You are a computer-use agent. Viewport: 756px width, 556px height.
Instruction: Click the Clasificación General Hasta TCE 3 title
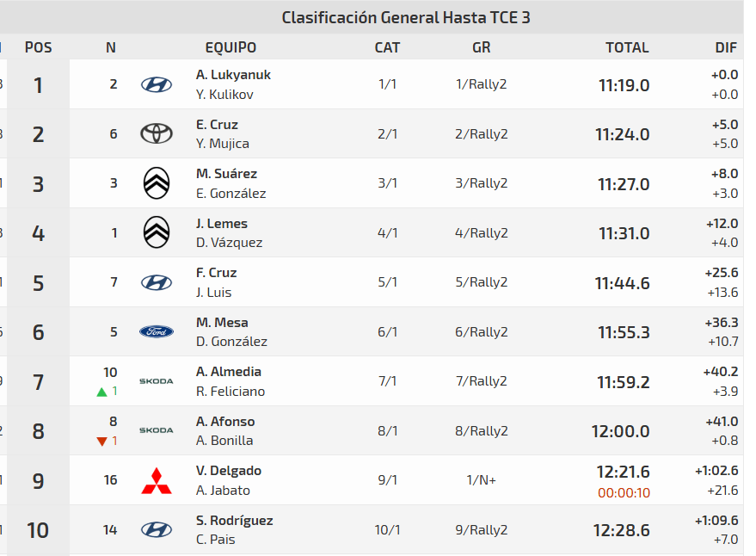point(406,17)
